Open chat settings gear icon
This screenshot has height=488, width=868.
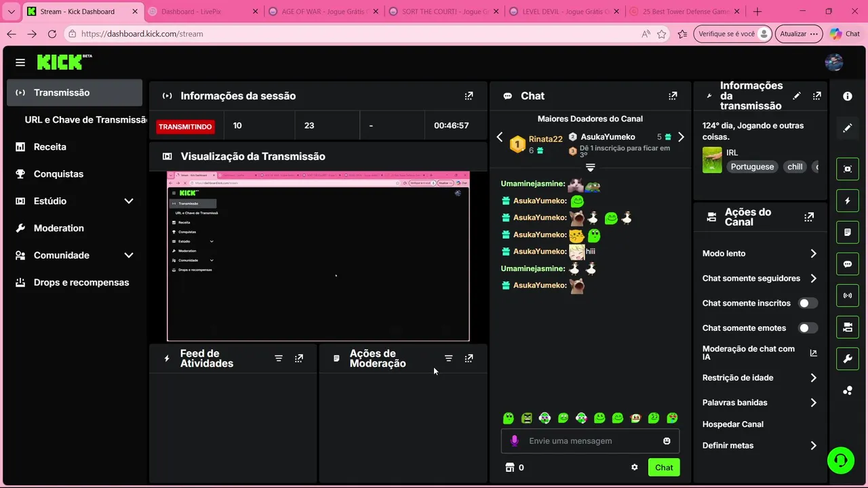[635, 467]
